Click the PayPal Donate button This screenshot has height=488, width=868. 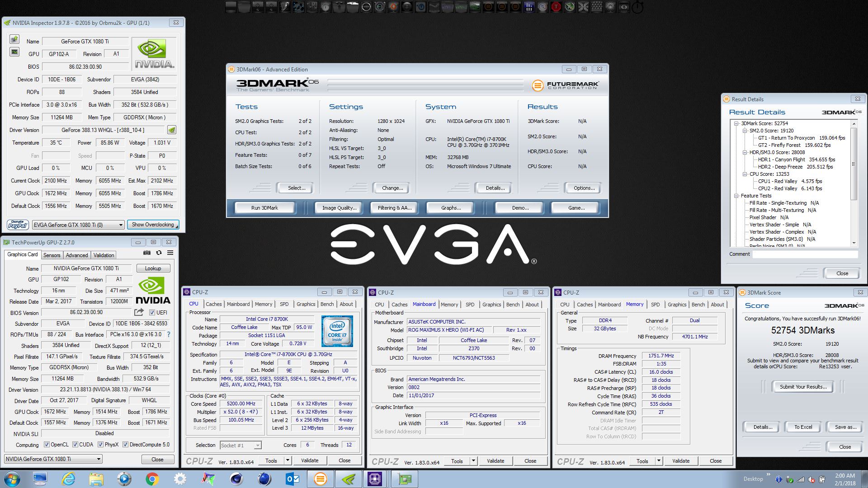tap(18, 225)
